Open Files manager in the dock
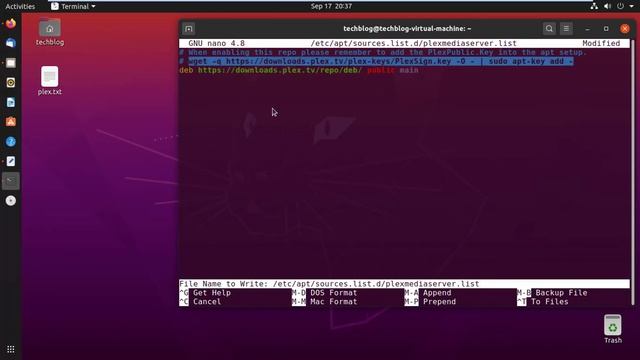Screen dimensions: 640x360 click(x=11, y=63)
